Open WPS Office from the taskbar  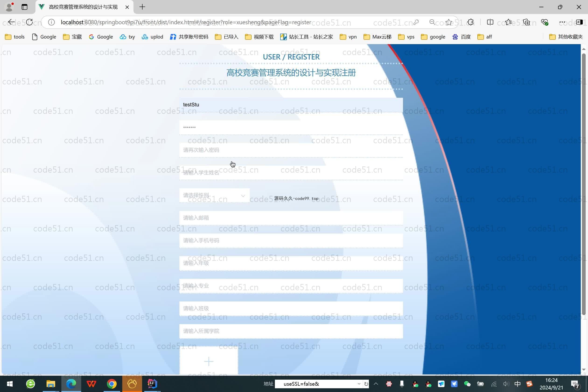91,384
